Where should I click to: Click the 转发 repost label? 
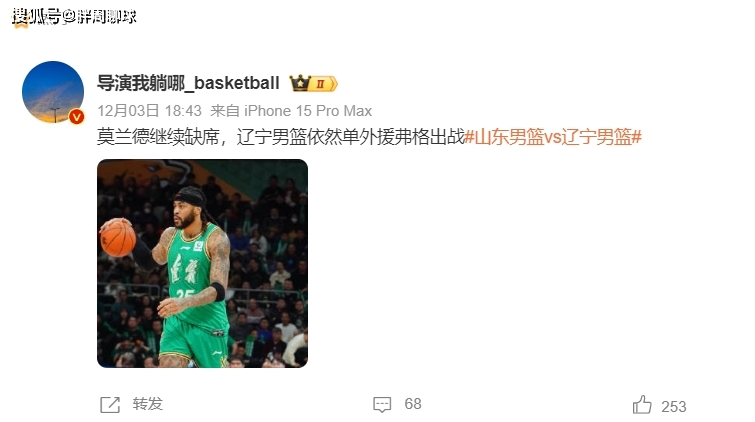(148, 404)
